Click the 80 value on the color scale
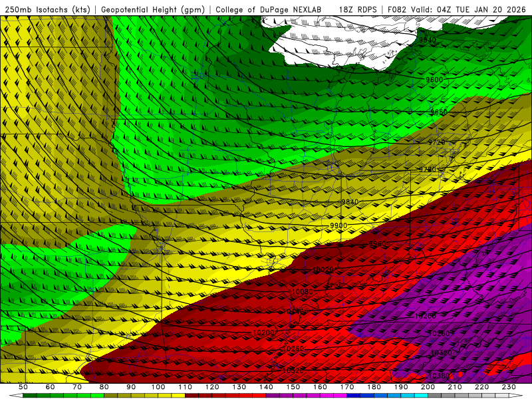 coord(104,387)
